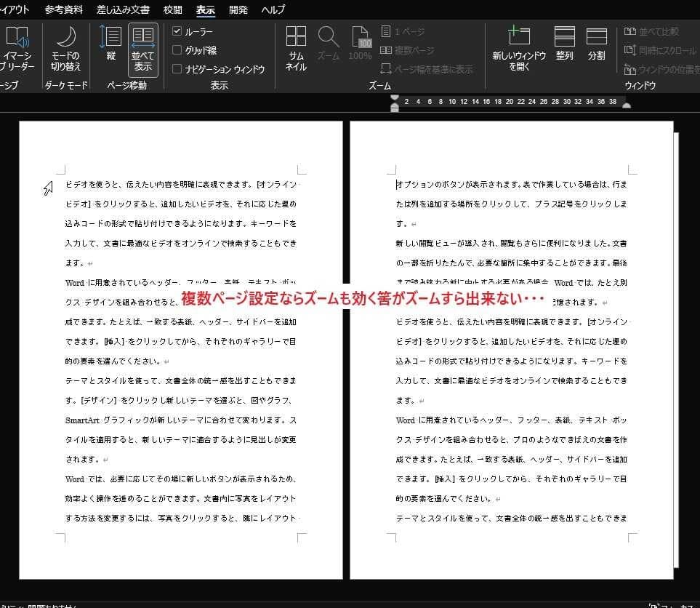Enable the グリッド線 gridlines checkbox
The height and width of the screenshot is (608, 700).
[x=177, y=50]
